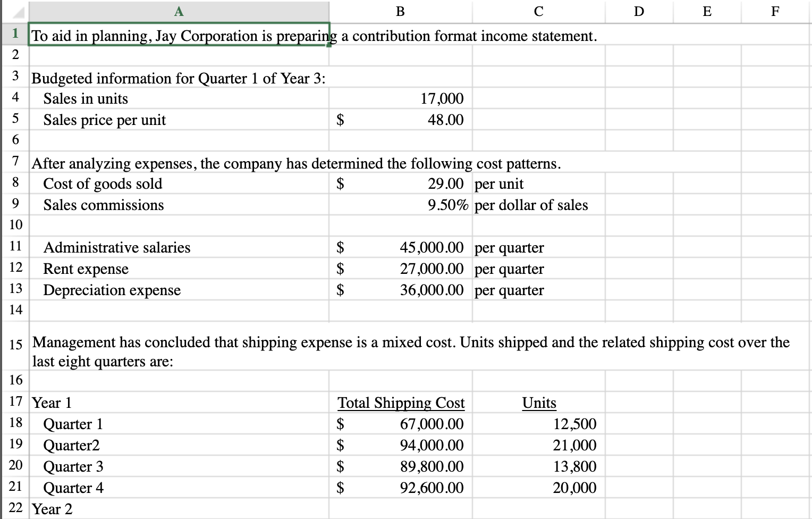The height and width of the screenshot is (519, 812).
Task: Click the cell showing 94,000.00
Action: pyautogui.click(x=401, y=445)
